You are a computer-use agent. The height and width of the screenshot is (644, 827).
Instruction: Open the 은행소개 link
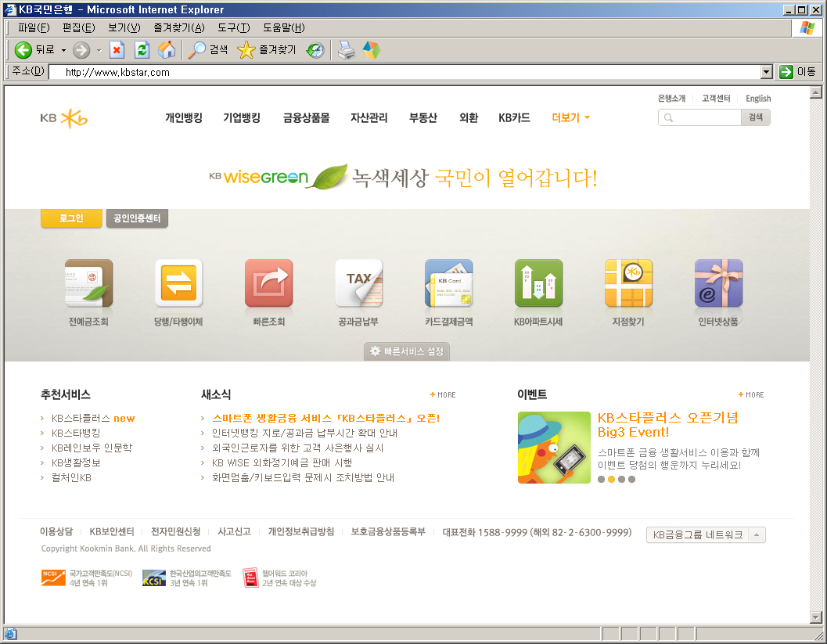pyautogui.click(x=671, y=98)
